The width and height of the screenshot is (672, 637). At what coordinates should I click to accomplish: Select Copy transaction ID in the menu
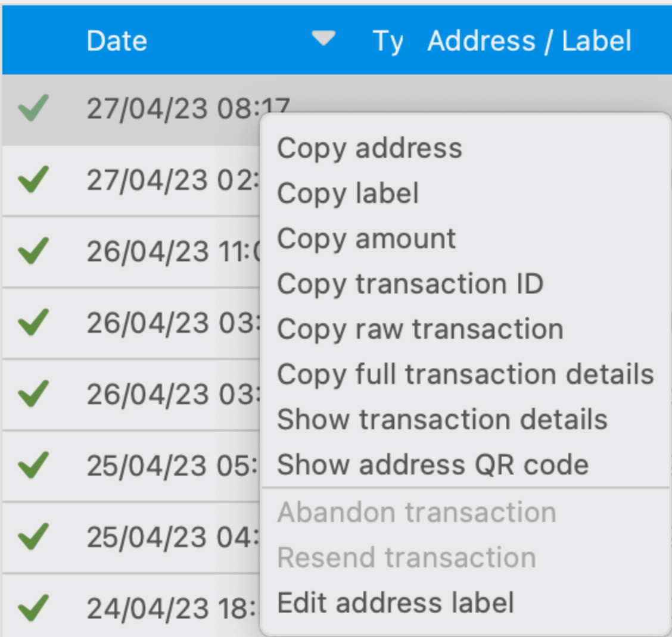409,284
